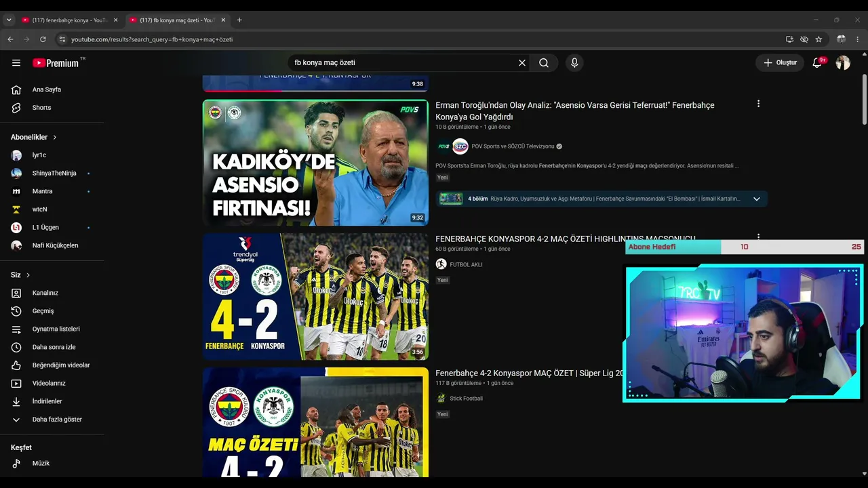Open YouTube guide hamburger menu
The height and width of the screenshot is (488, 868).
coord(16,63)
